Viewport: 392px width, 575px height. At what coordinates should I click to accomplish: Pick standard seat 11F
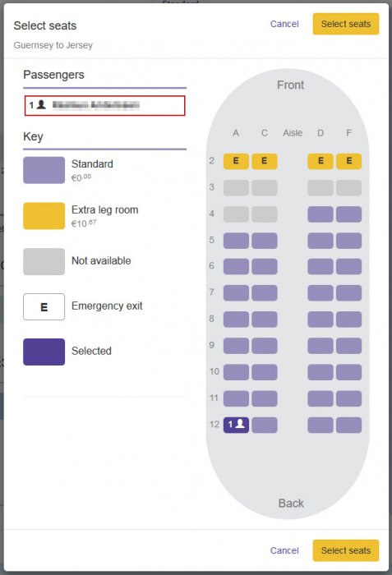(x=348, y=398)
